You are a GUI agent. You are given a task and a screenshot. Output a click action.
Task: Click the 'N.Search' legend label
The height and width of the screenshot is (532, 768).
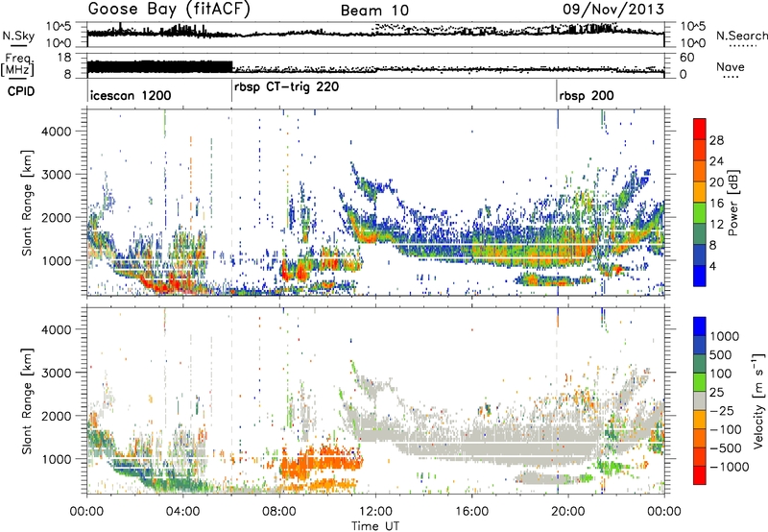pyautogui.click(x=741, y=36)
